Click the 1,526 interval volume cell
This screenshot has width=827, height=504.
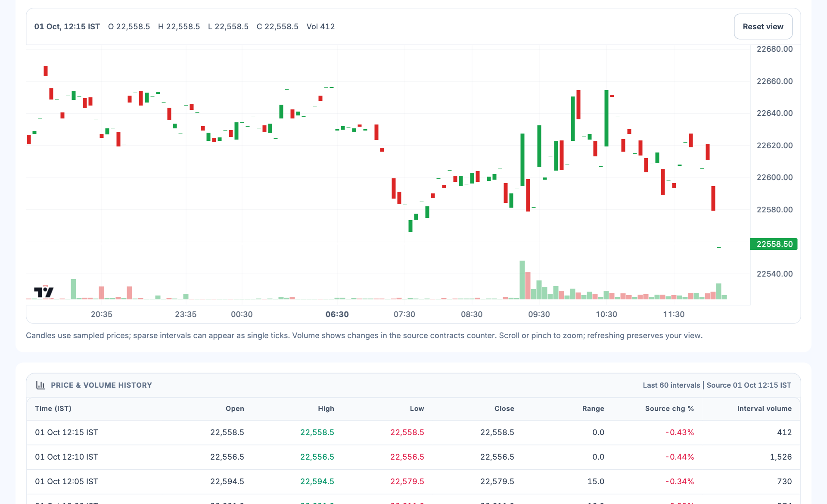[781, 457]
